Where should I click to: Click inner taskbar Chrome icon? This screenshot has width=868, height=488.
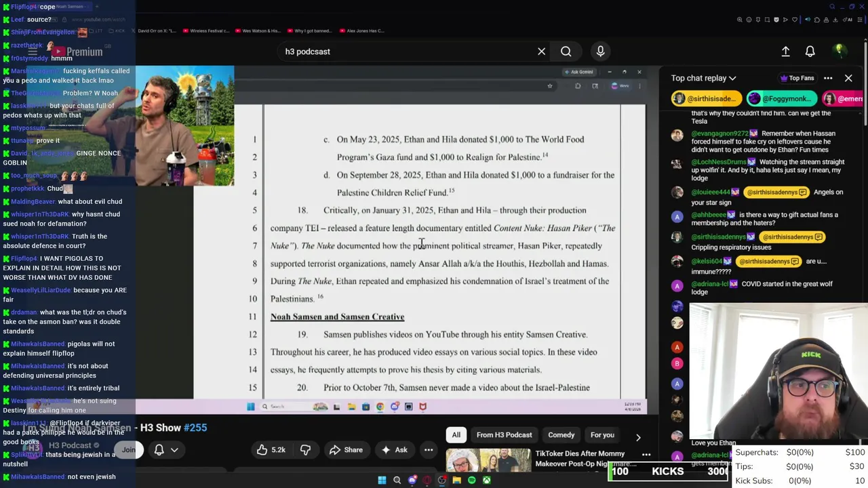(x=380, y=407)
